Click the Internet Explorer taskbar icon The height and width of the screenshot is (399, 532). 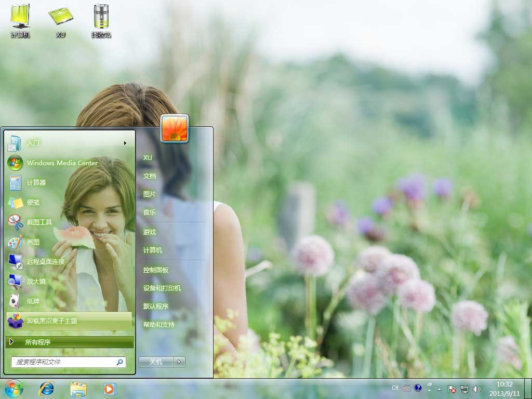[x=47, y=389]
